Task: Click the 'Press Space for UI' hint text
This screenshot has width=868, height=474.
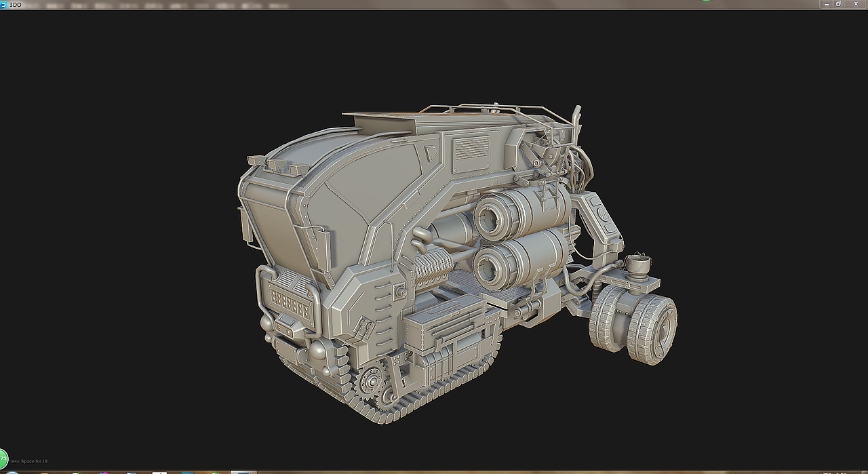Action: [28, 461]
